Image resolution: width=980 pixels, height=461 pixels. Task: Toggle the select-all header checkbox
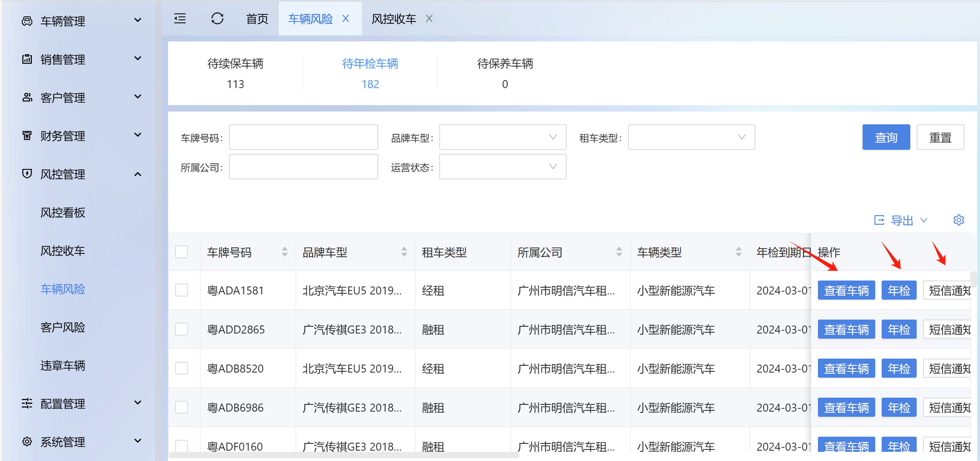coord(182,252)
